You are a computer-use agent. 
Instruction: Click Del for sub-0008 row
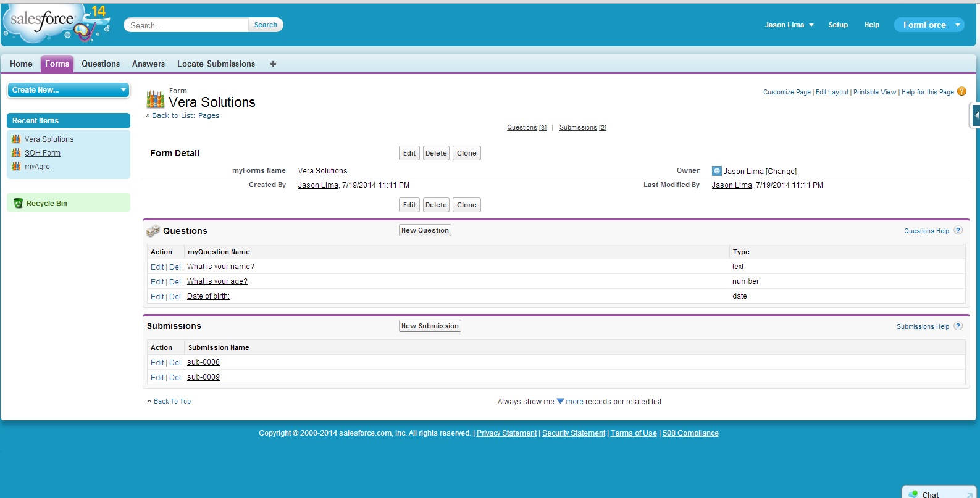pyautogui.click(x=175, y=363)
